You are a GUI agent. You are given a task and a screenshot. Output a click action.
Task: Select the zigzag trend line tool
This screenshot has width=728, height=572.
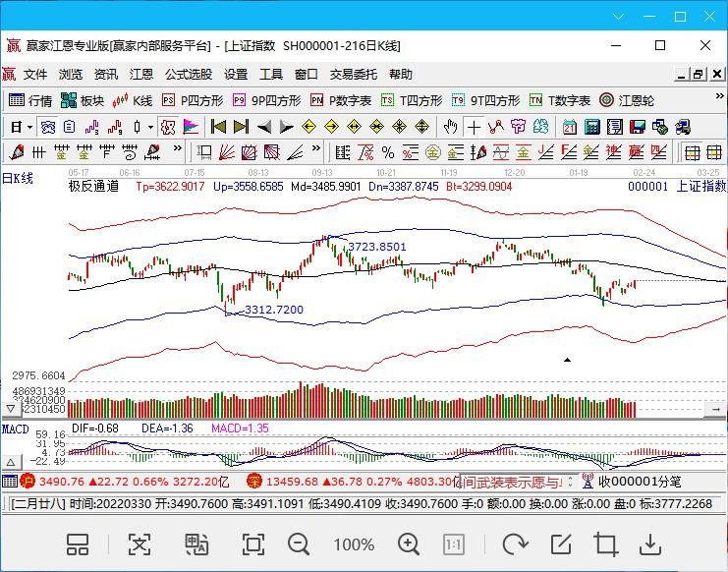tap(496, 127)
